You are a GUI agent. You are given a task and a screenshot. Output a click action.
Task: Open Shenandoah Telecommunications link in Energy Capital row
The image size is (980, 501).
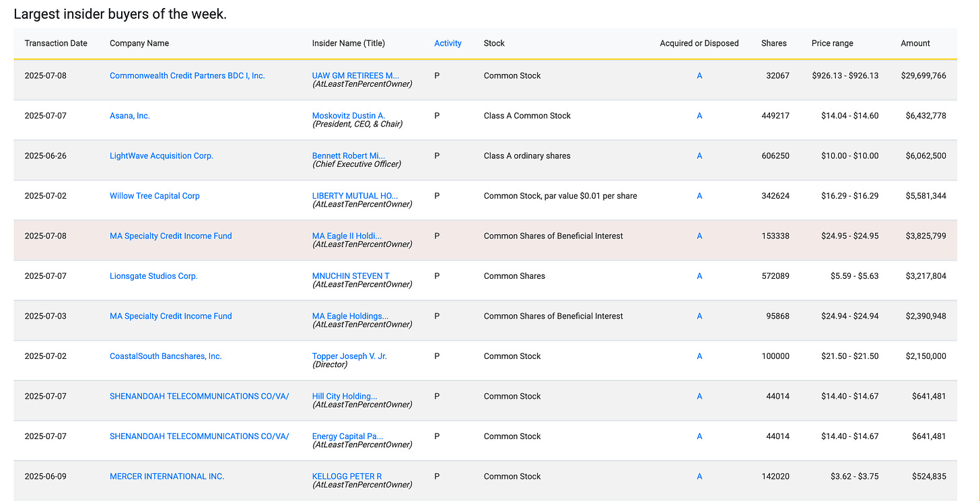[x=199, y=436]
